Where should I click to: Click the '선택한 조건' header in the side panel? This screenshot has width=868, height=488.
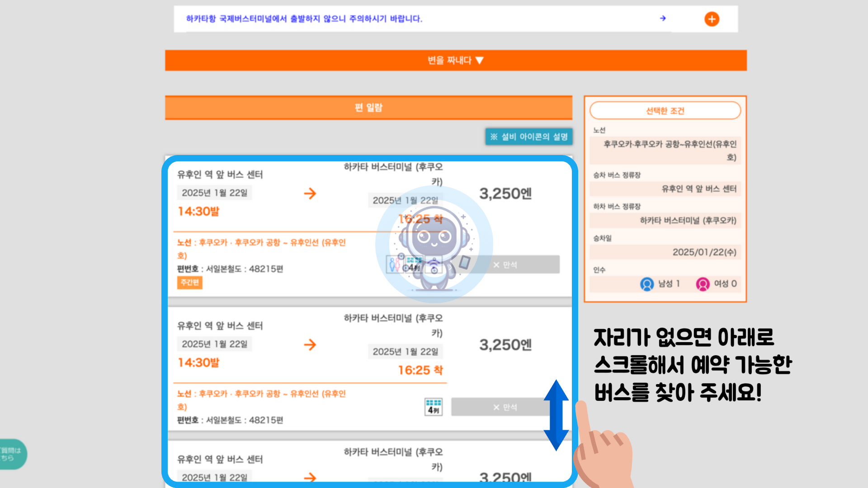pyautogui.click(x=665, y=111)
